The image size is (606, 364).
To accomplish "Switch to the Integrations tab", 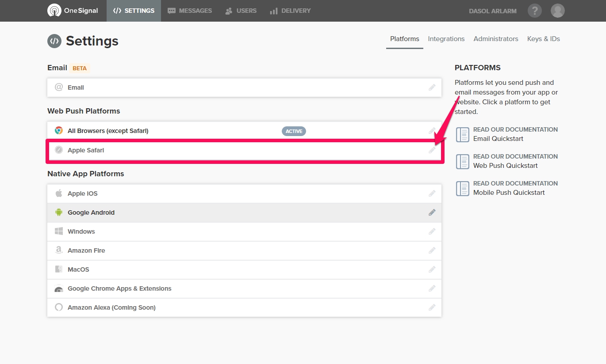I will click(x=446, y=39).
